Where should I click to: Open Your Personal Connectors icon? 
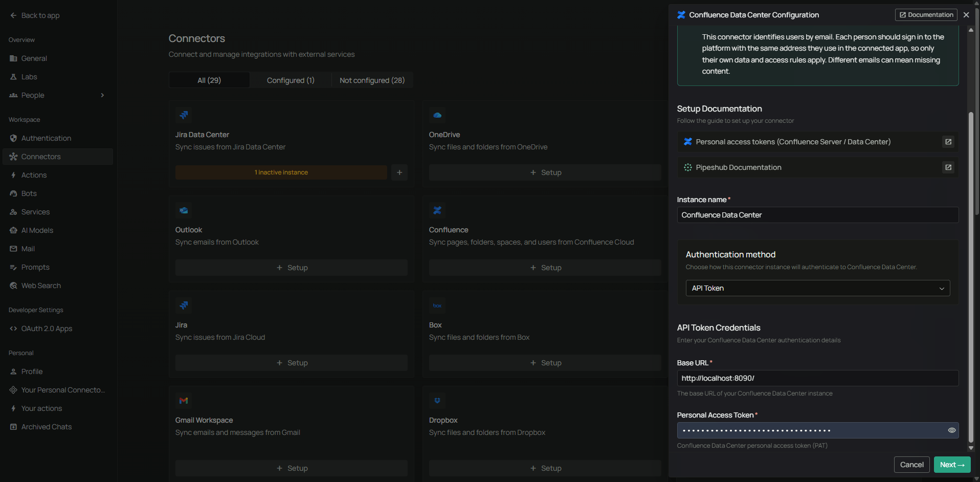pos(13,390)
